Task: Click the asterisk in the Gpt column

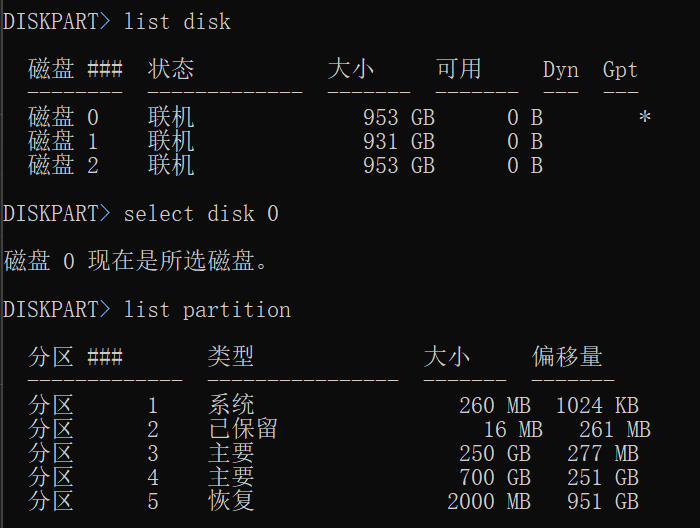Action: 645,118
